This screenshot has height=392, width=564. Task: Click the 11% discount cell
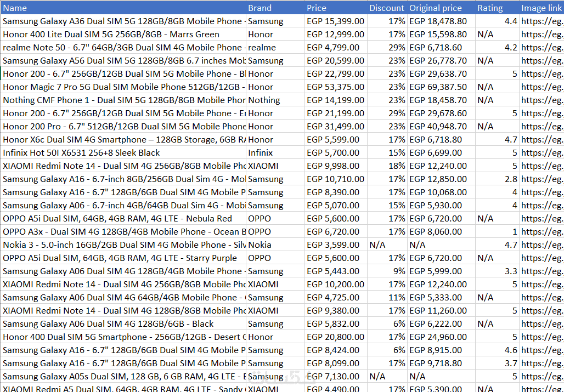coord(387,298)
